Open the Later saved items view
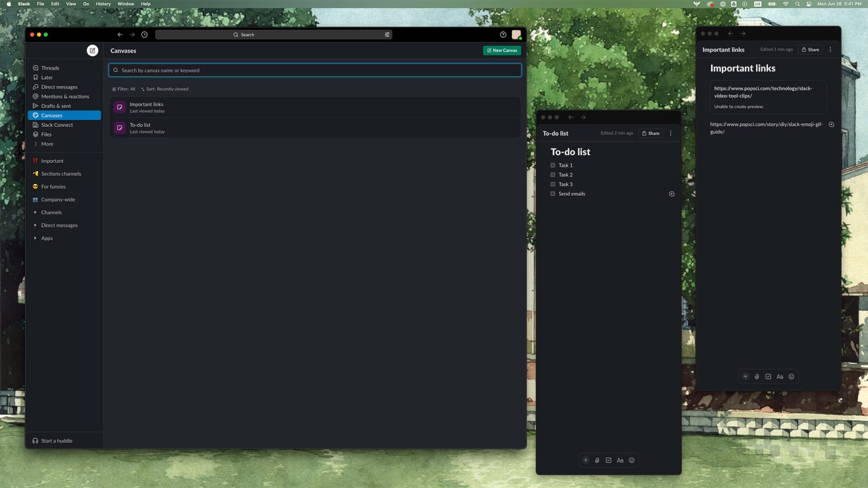The width and height of the screenshot is (868, 488). 47,77
